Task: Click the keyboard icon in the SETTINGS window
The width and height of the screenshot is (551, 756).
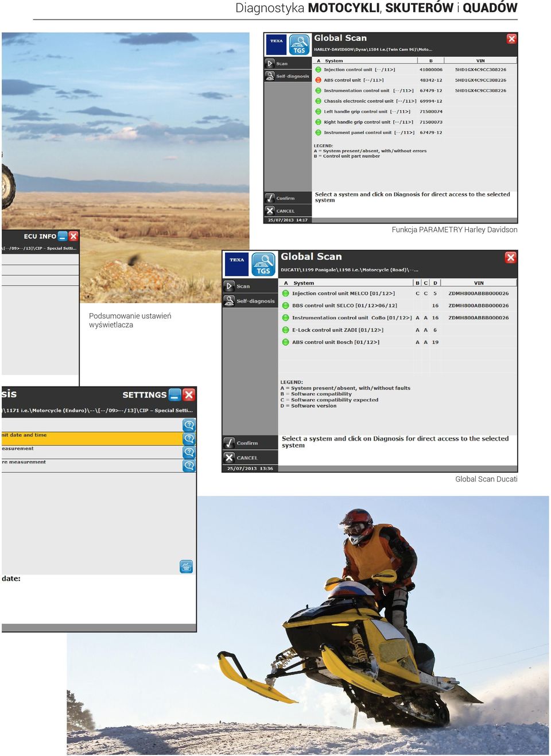Action: point(186,567)
